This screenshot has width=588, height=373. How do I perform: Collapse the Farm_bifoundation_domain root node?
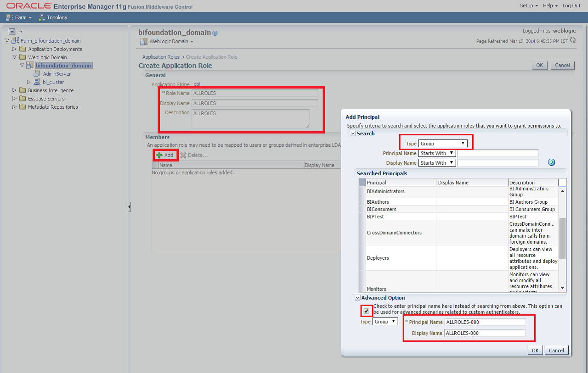(7, 41)
